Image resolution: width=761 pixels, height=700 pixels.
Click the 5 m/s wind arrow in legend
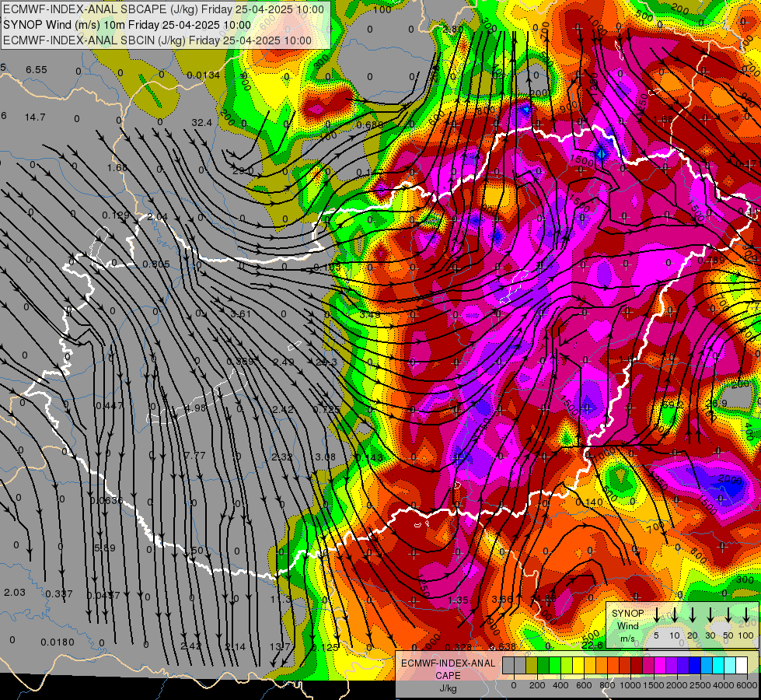657,615
